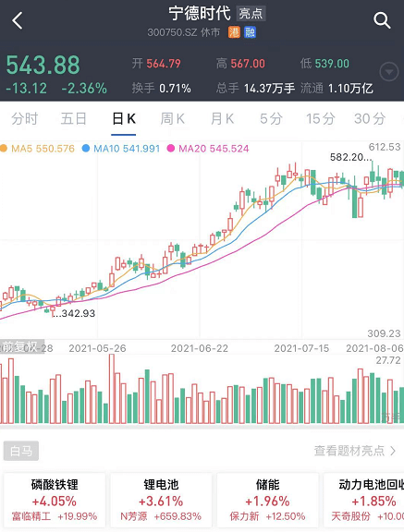Image resolution: width=404 pixels, height=532 pixels.
Task: Tap the 2021-07-15 date label
Action: pyautogui.click(x=301, y=348)
